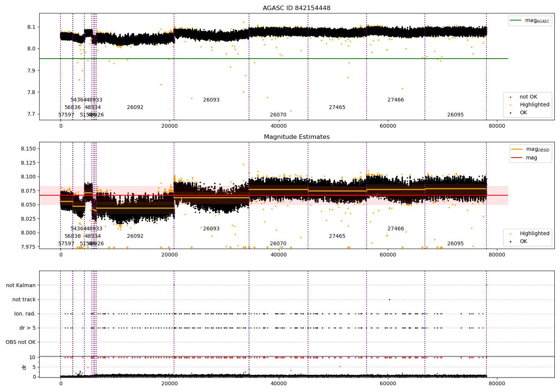Click OBSID label 26092 in the top plot
The image size is (560, 392).
point(135,108)
